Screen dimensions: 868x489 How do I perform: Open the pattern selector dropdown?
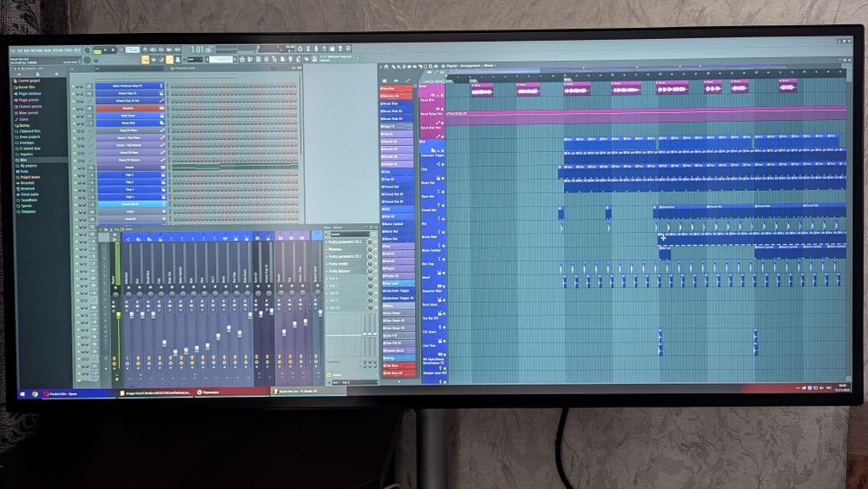(x=220, y=59)
